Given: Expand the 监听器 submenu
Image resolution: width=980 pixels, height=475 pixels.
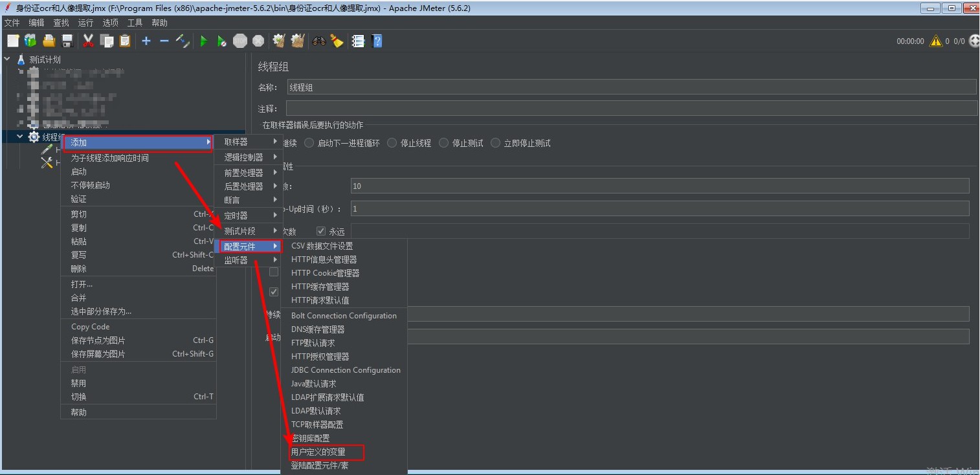Looking at the screenshot, I should [249, 260].
